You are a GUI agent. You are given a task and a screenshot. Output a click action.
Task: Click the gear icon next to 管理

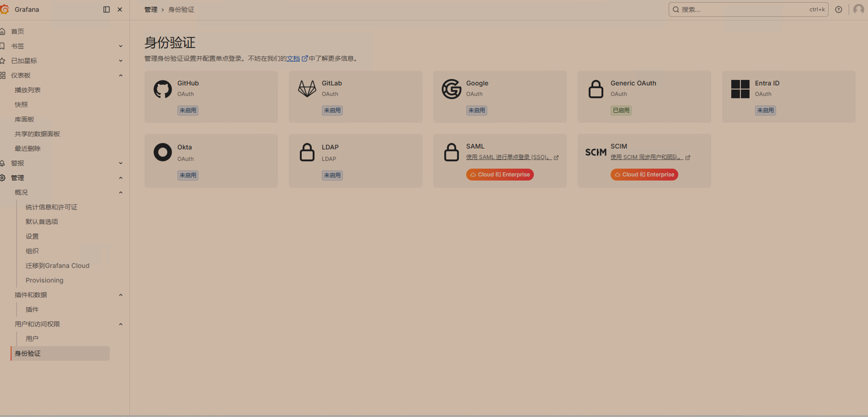point(2,178)
